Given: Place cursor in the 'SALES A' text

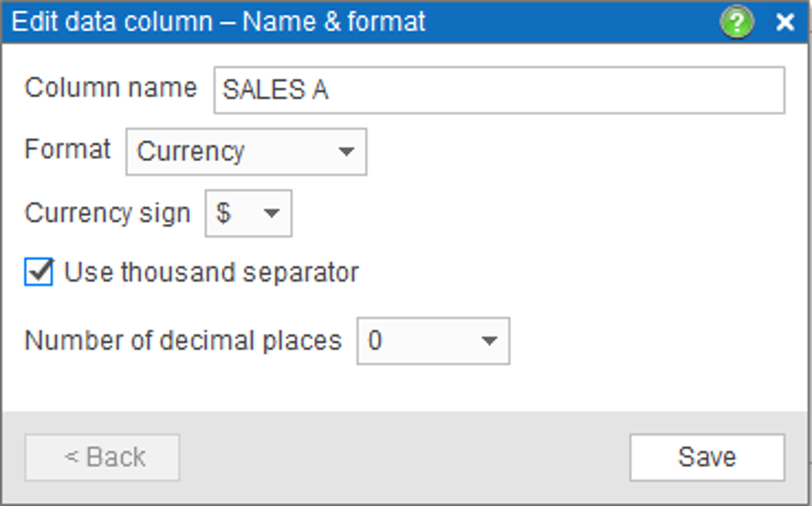Looking at the screenshot, I should 275,90.
